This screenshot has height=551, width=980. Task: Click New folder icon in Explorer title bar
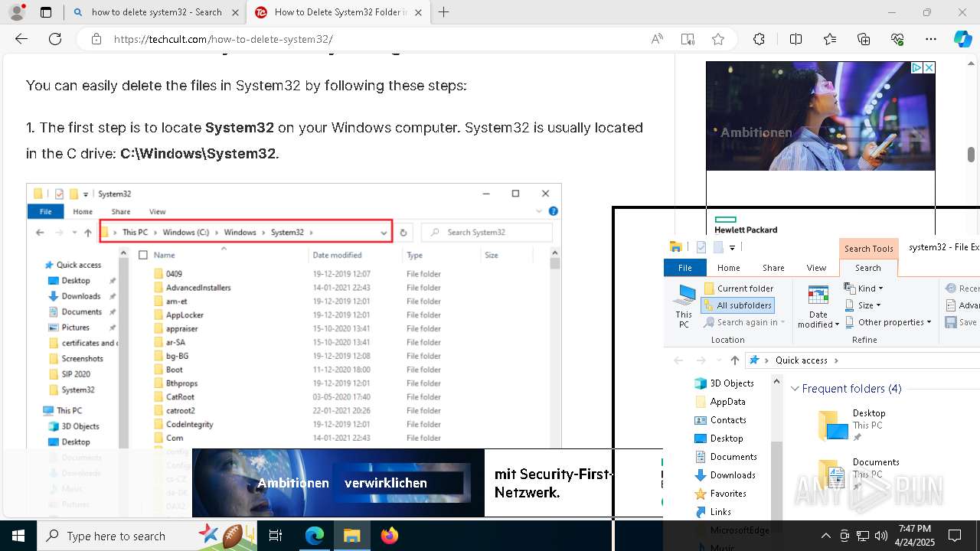pyautogui.click(x=718, y=247)
